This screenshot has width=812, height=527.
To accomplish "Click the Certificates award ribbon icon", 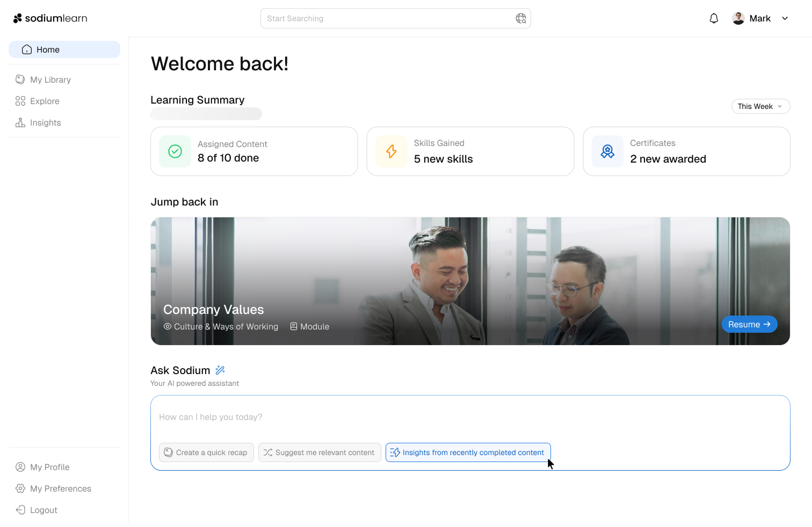I will coord(607,151).
